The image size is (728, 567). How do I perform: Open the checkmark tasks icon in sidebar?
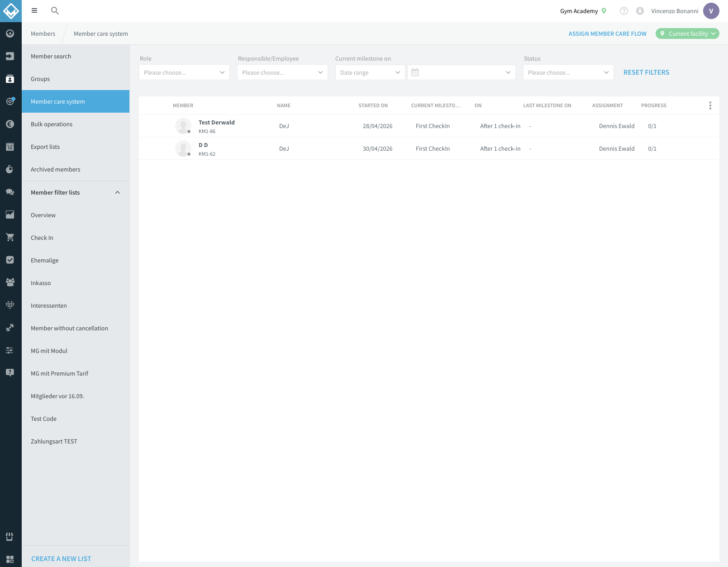[x=10, y=260]
